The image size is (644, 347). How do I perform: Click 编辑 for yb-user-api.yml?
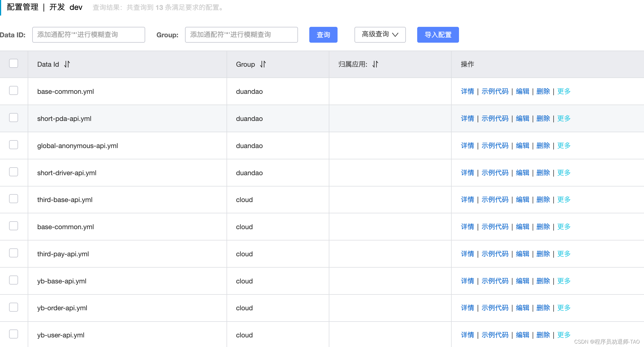(x=523, y=335)
